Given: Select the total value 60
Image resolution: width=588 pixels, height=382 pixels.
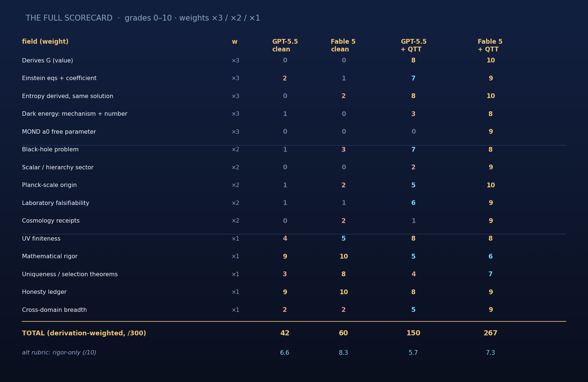Looking at the screenshot, I should pyautogui.click(x=344, y=334).
